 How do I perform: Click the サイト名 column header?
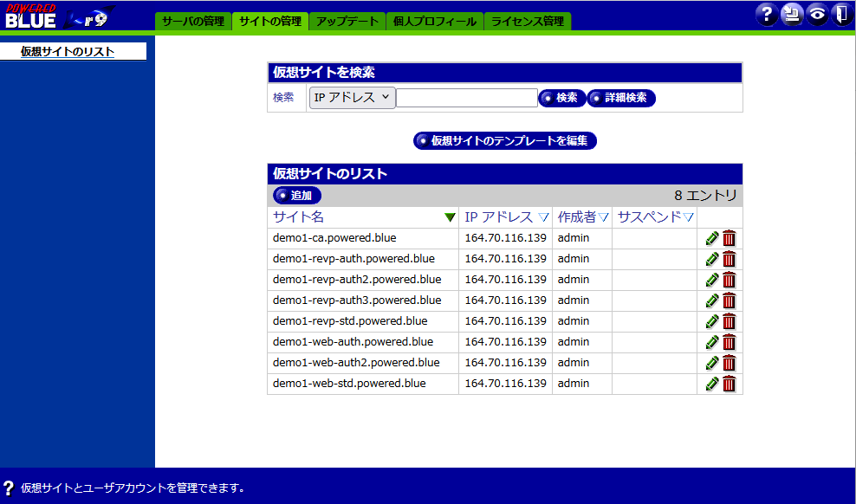coord(299,217)
